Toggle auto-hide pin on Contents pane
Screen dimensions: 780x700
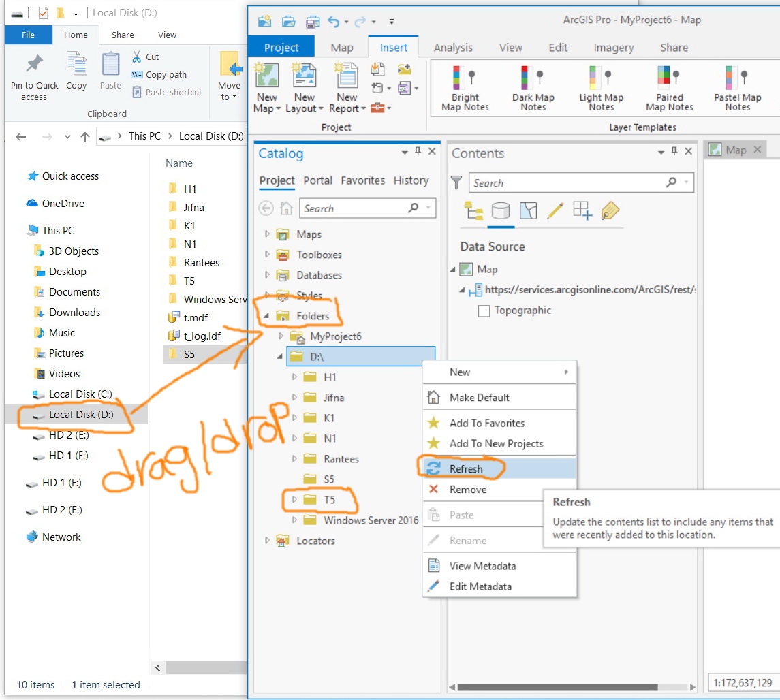pos(674,150)
